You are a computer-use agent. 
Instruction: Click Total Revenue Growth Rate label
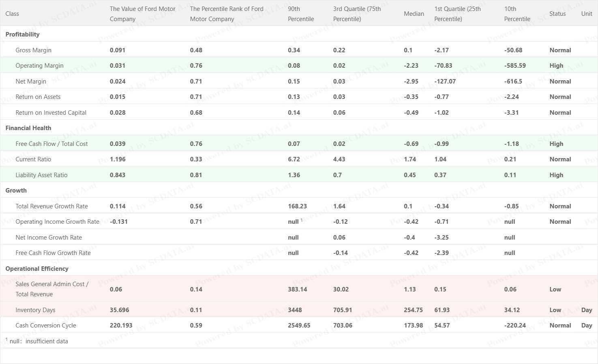point(51,206)
